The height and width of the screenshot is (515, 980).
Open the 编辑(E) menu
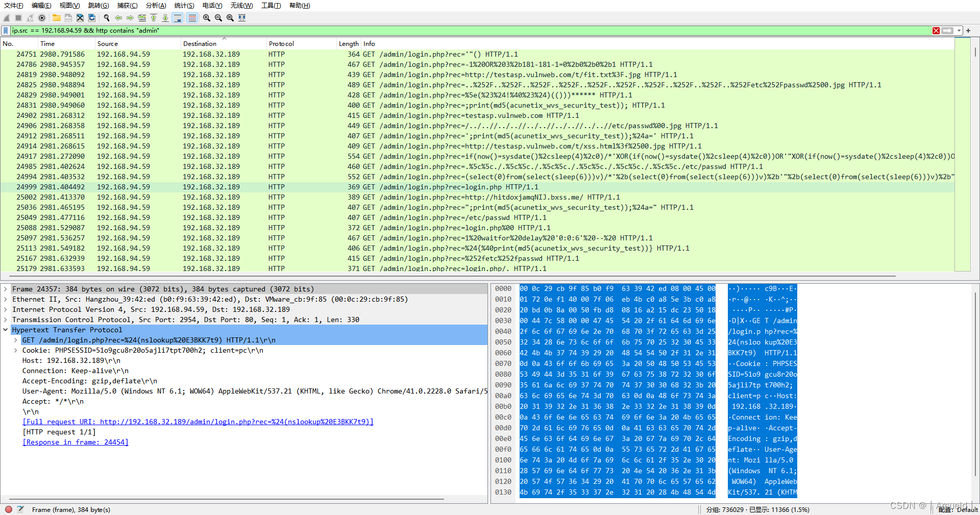(x=41, y=6)
